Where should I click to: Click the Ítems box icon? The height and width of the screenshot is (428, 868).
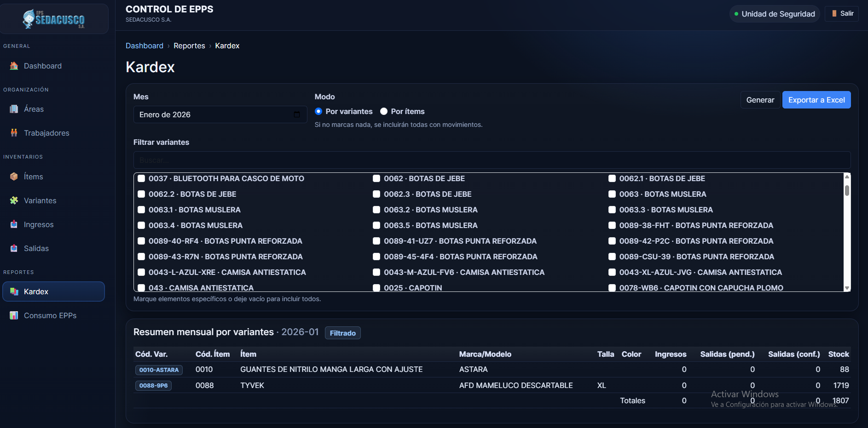pyautogui.click(x=14, y=177)
